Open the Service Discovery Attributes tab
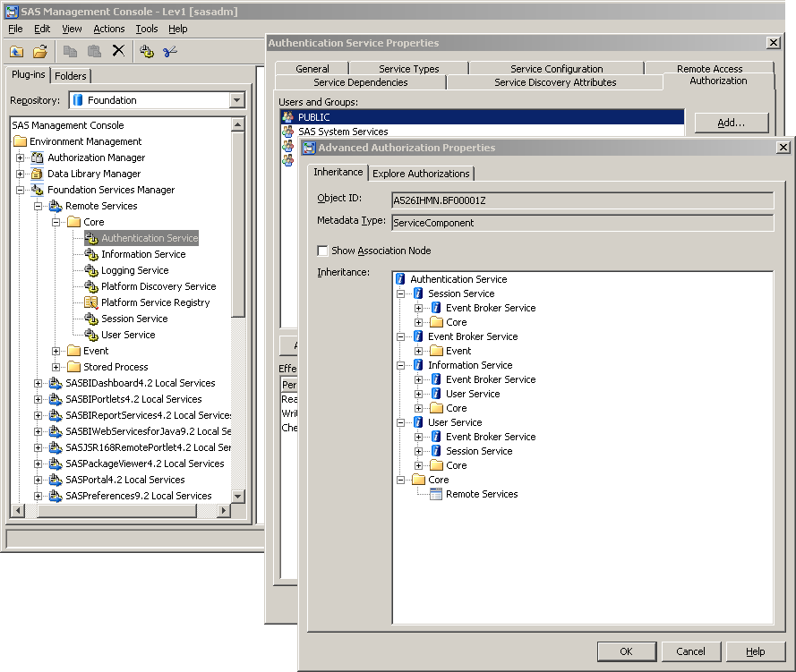This screenshot has width=796, height=672. pyautogui.click(x=555, y=82)
